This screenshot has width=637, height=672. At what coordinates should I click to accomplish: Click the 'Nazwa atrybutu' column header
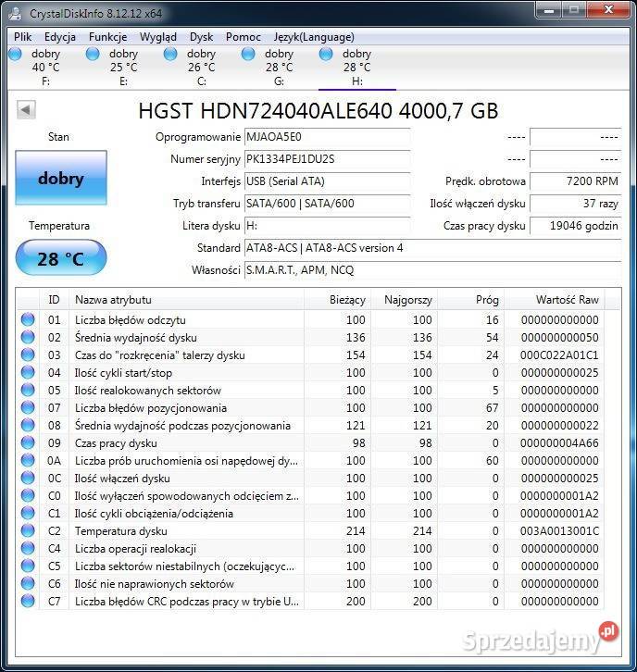(x=113, y=300)
